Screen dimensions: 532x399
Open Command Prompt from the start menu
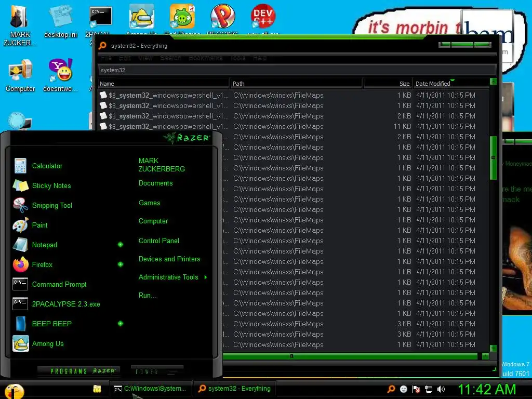tap(59, 284)
